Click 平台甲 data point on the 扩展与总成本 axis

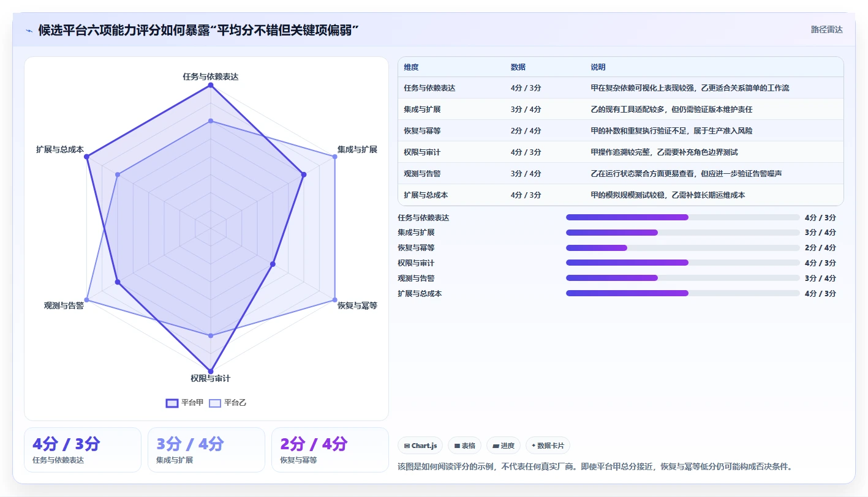point(86,157)
